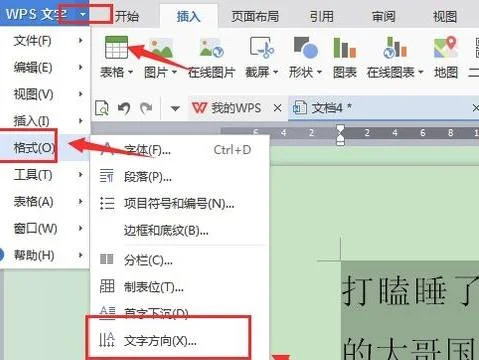Open the 帮助(H) menu item
Viewport: 479px width, 360px height.
coord(45,255)
